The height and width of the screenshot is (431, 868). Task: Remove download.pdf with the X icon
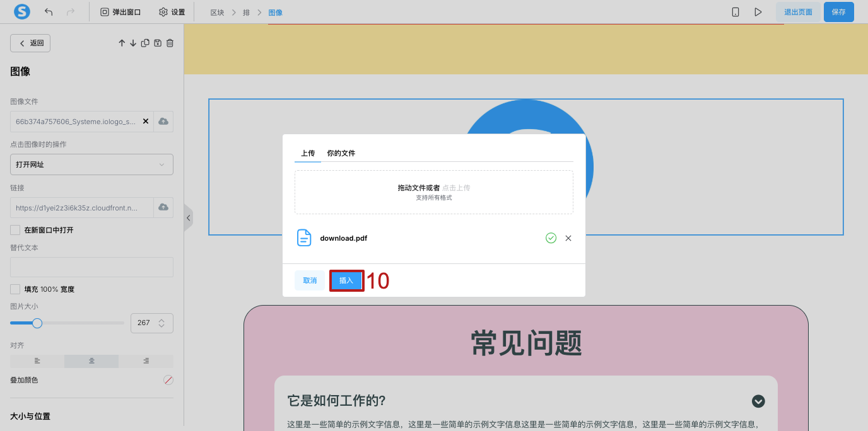click(568, 238)
